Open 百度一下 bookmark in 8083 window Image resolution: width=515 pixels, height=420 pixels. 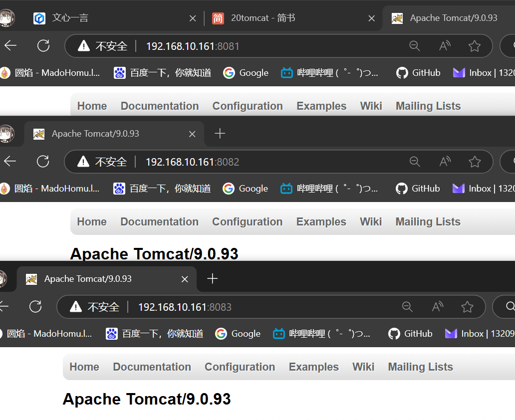[x=154, y=333]
